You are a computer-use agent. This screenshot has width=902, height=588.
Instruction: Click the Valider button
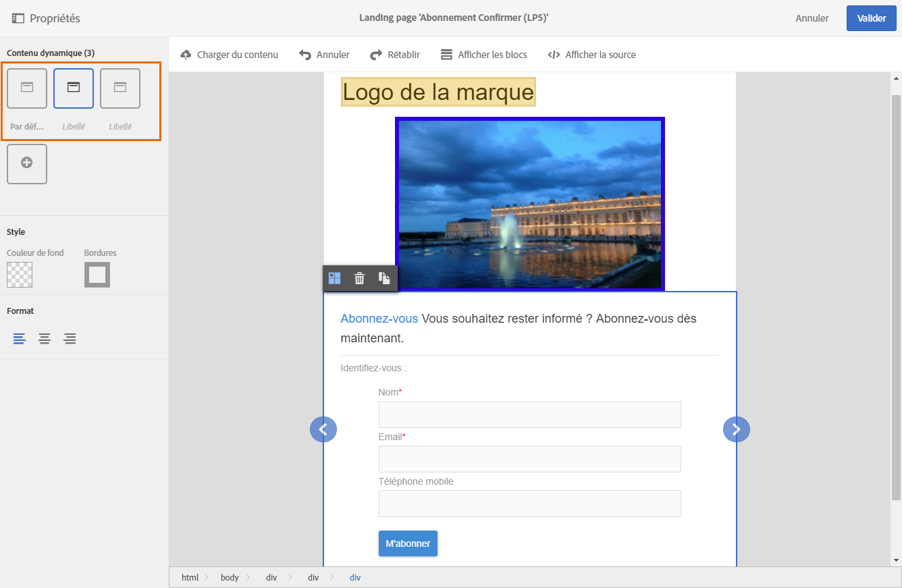[871, 18]
